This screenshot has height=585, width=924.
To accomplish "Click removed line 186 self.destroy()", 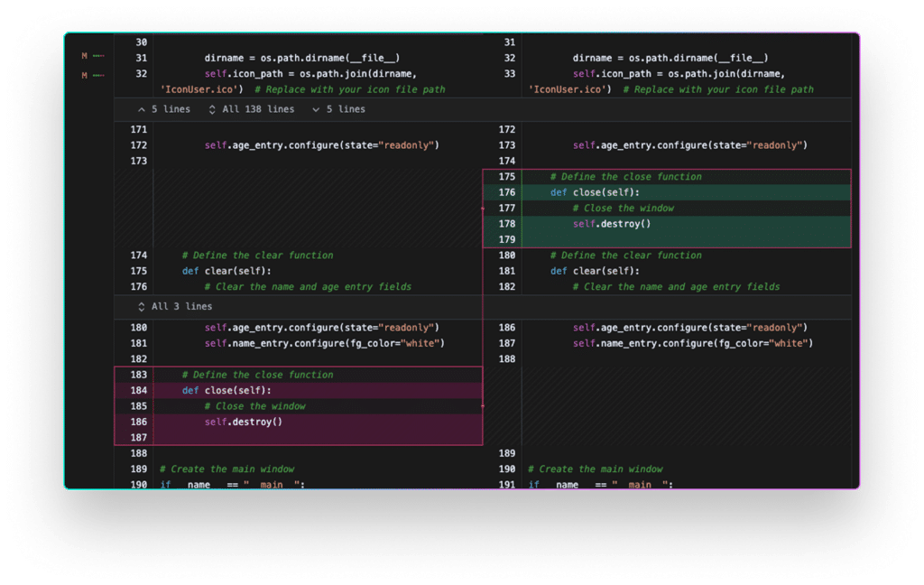I will 244,422.
